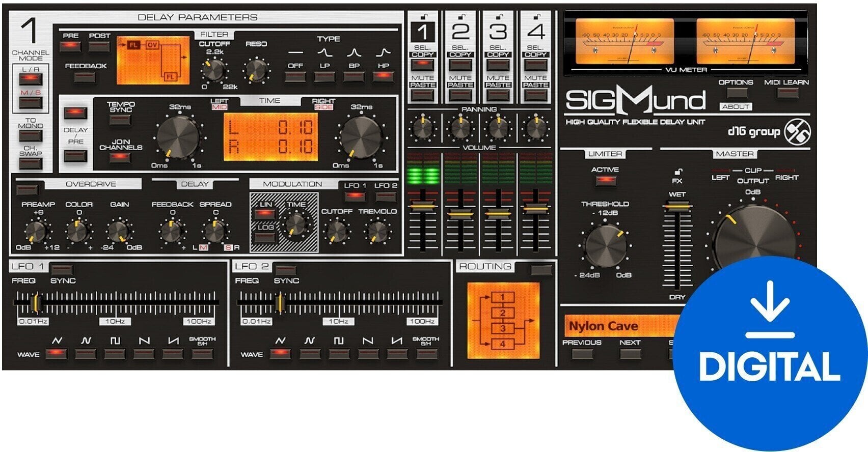Select the low-pass filter type button
Viewport: 868px width, 452px height.
coord(324,77)
